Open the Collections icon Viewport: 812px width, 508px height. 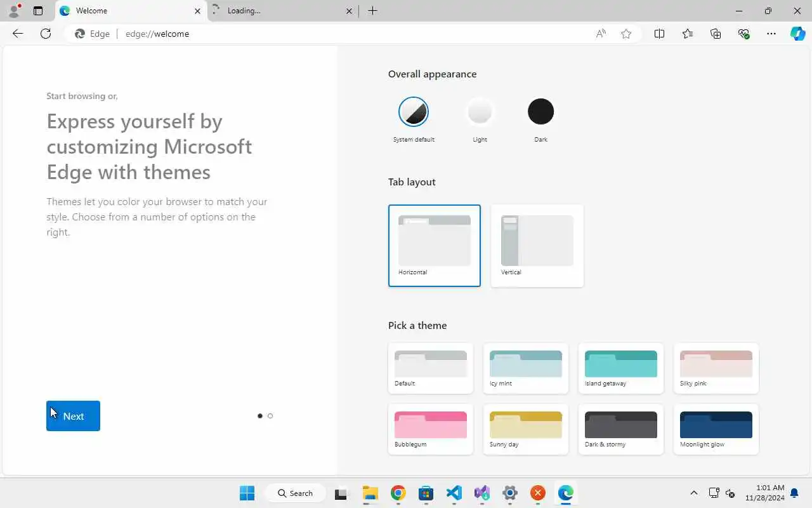716,34
